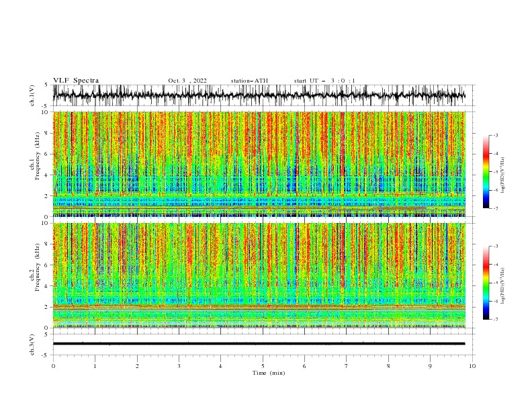
Task: Click the upper colorbar beside ch.1 spectrogram
Action: pyautogui.click(x=486, y=172)
